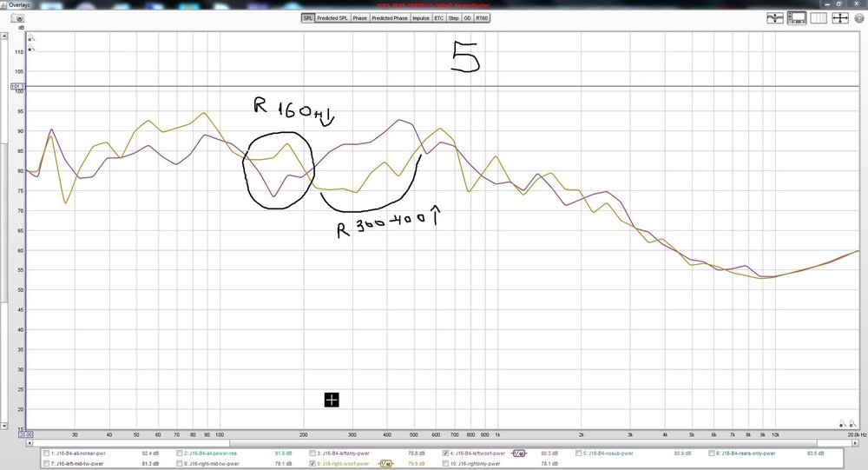
Task: Uncheck the 9: J16-right-woof-pwer trace
Action: [312, 463]
